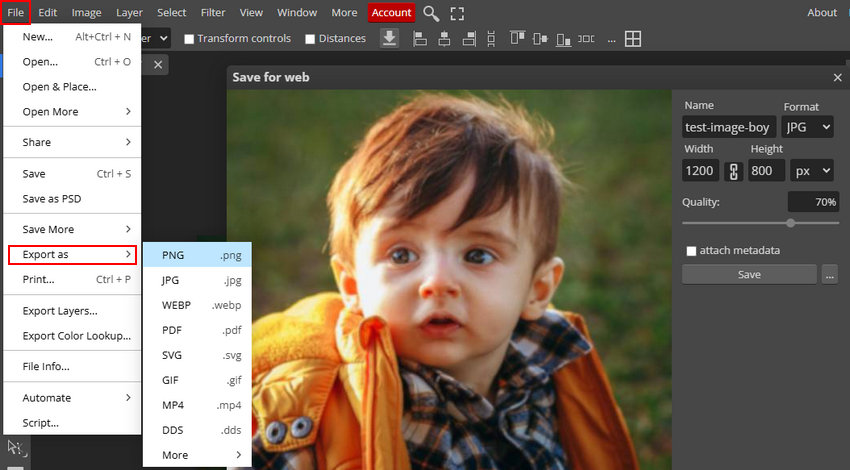The height and width of the screenshot is (470, 850).
Task: Open the toolbar ellipsis overflow
Action: 611,40
